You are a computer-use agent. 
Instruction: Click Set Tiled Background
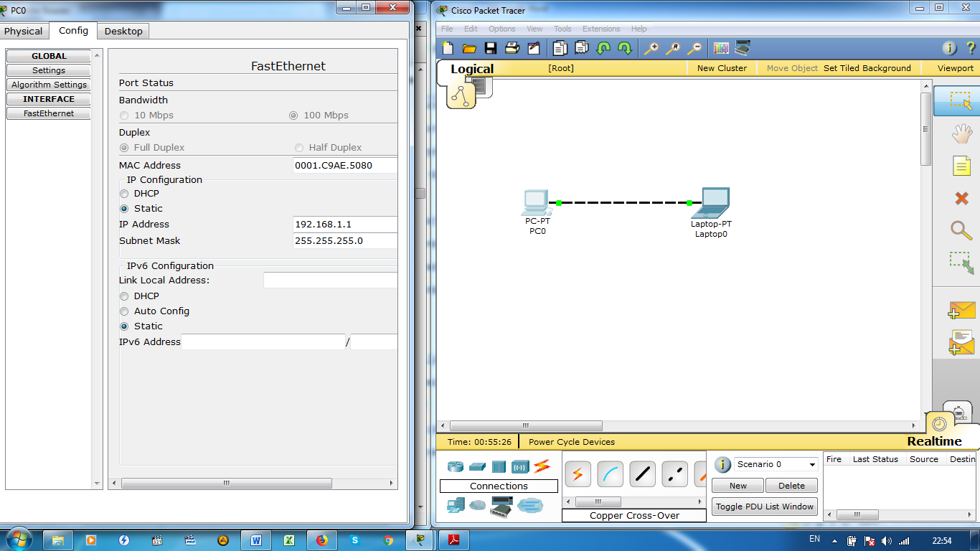tap(867, 68)
